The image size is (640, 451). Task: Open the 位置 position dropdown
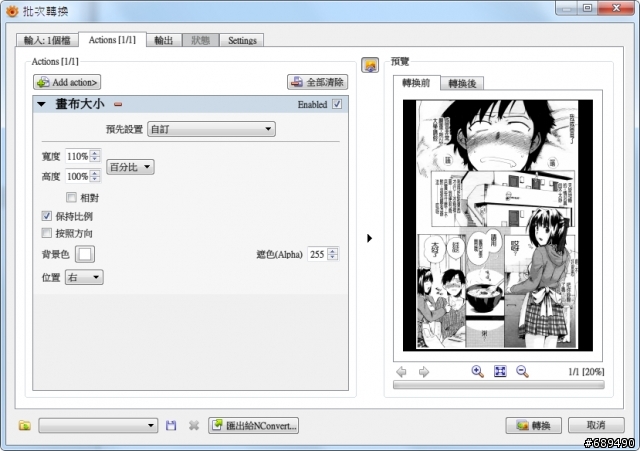pos(84,277)
